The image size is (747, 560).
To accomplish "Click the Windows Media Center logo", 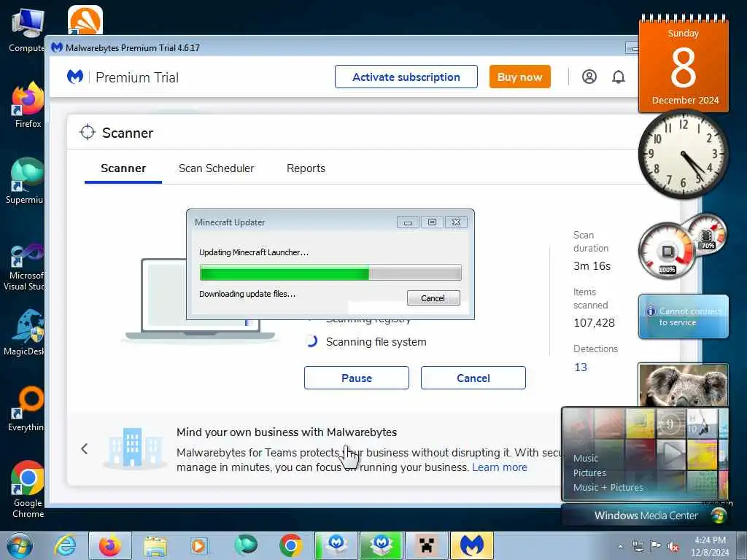I will pos(719,516).
